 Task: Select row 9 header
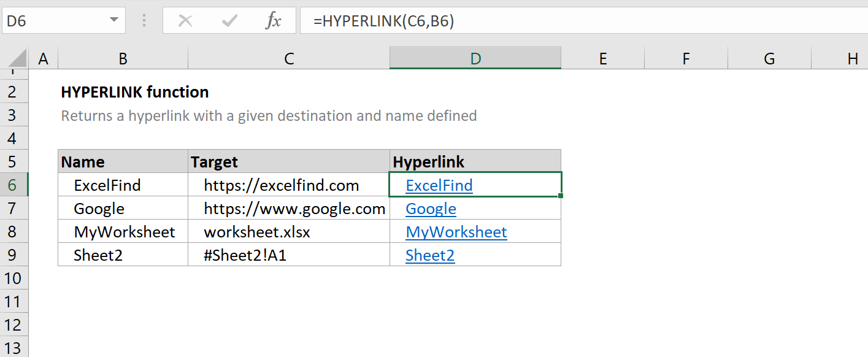click(14, 255)
